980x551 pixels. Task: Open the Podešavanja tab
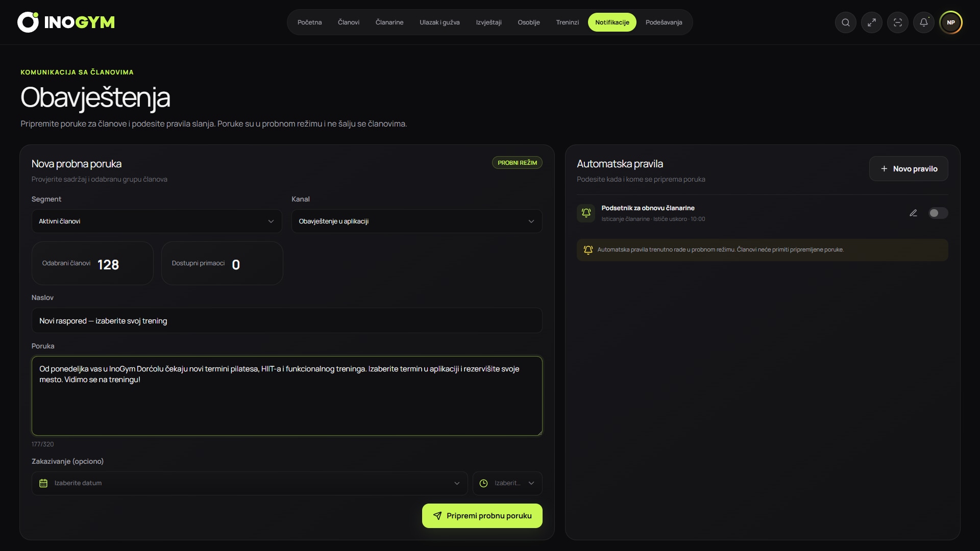coord(664,22)
